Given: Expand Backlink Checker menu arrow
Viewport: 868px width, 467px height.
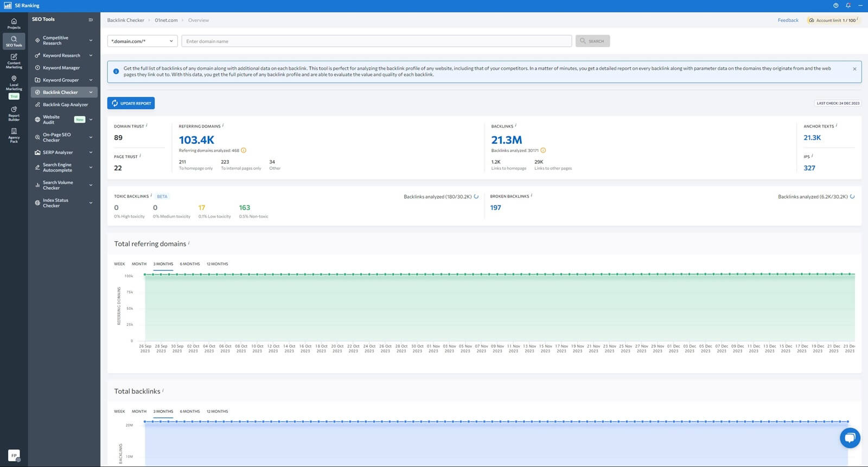Looking at the screenshot, I should point(91,92).
